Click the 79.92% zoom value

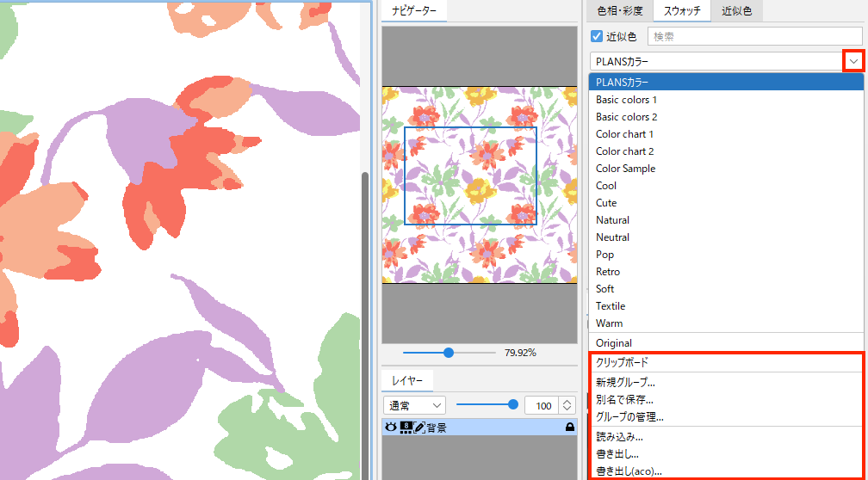click(x=520, y=353)
